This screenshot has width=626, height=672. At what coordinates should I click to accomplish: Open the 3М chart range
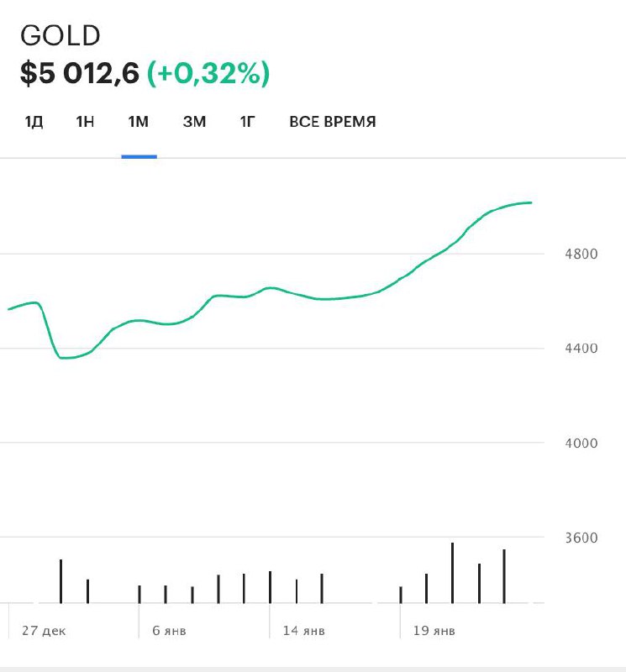(194, 122)
